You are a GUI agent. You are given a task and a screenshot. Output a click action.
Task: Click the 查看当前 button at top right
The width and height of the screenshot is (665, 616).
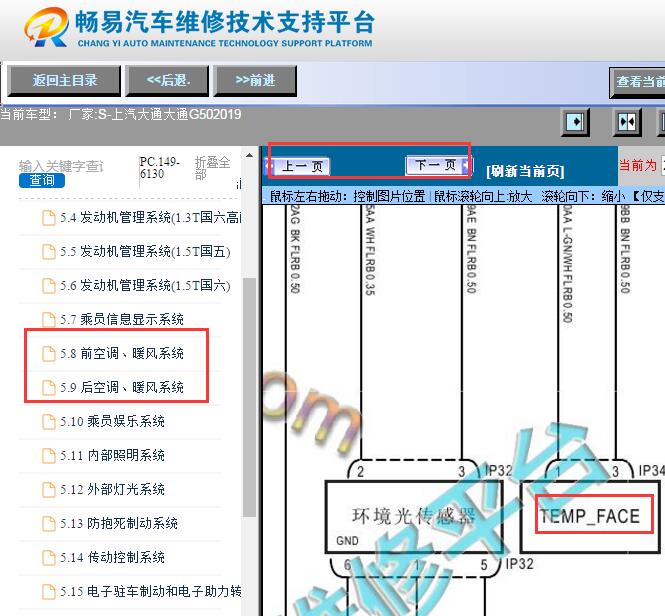click(637, 82)
